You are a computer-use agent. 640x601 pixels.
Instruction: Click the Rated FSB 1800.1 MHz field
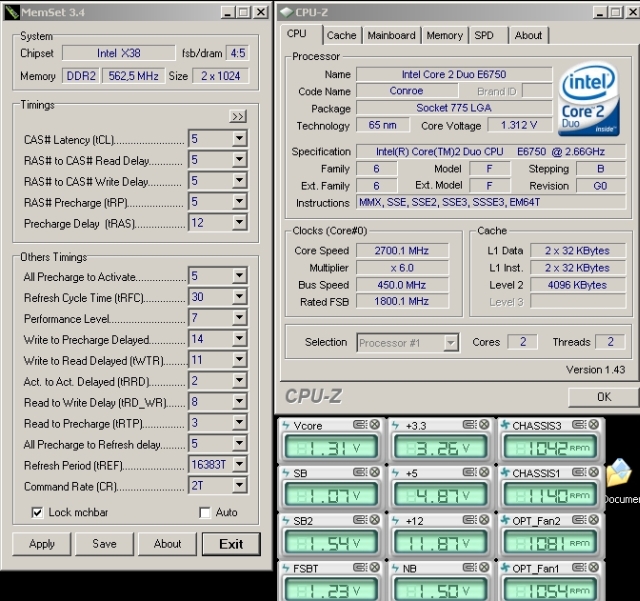coord(402,301)
